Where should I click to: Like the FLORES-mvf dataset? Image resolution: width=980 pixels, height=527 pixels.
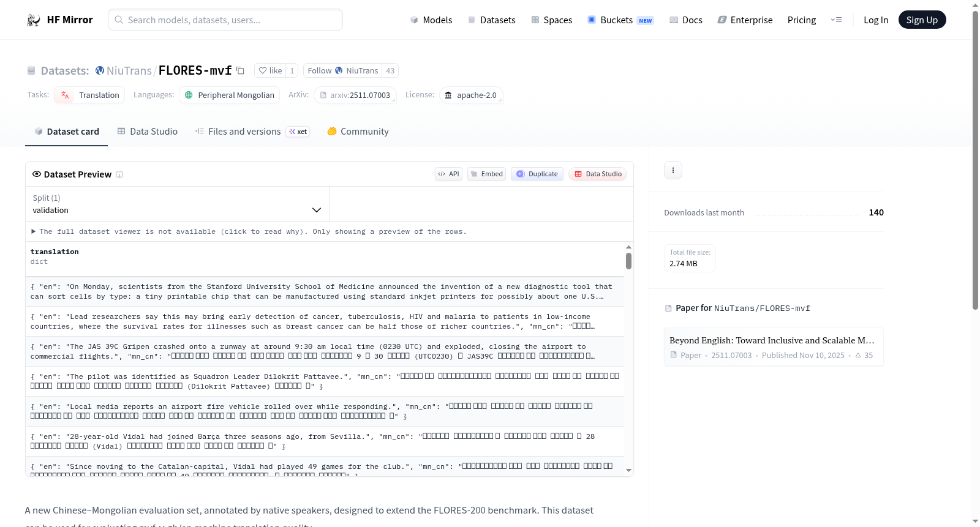pyautogui.click(x=270, y=71)
